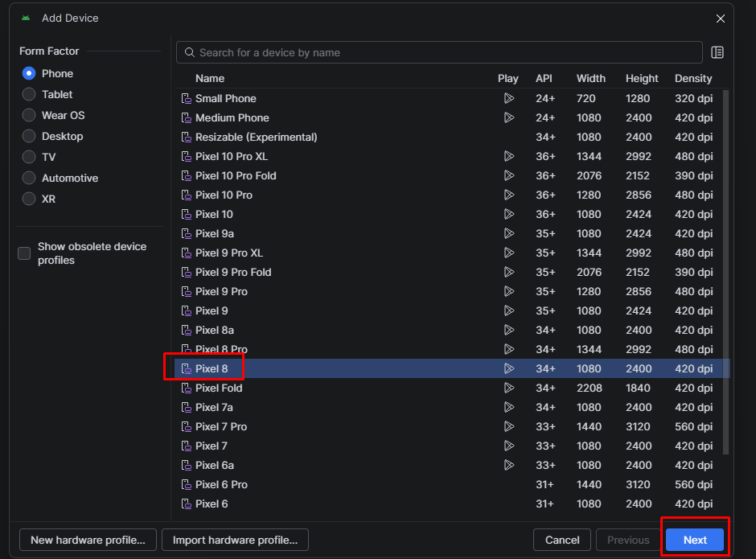Click the device icon beside Resizable (Experimental)
756x559 pixels.
(187, 137)
